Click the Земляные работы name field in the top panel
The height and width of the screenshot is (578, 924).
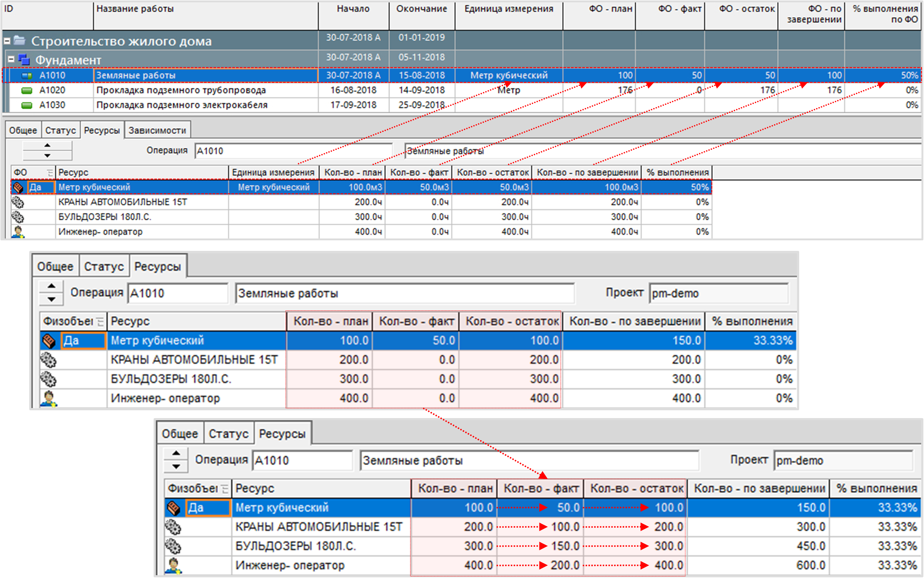tap(663, 151)
